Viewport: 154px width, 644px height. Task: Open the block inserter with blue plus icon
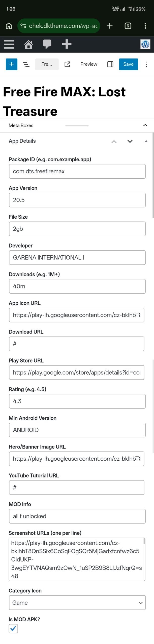(x=11, y=64)
